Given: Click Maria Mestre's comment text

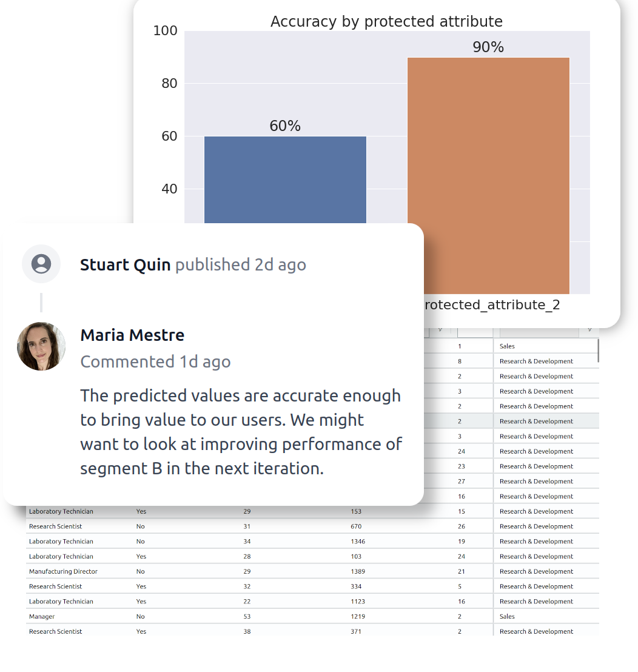Looking at the screenshot, I should pos(241,432).
